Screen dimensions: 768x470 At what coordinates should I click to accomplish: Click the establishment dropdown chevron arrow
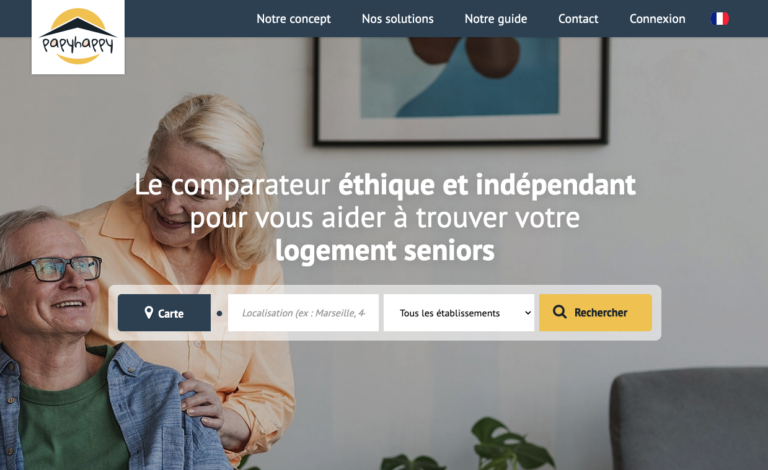tap(528, 313)
